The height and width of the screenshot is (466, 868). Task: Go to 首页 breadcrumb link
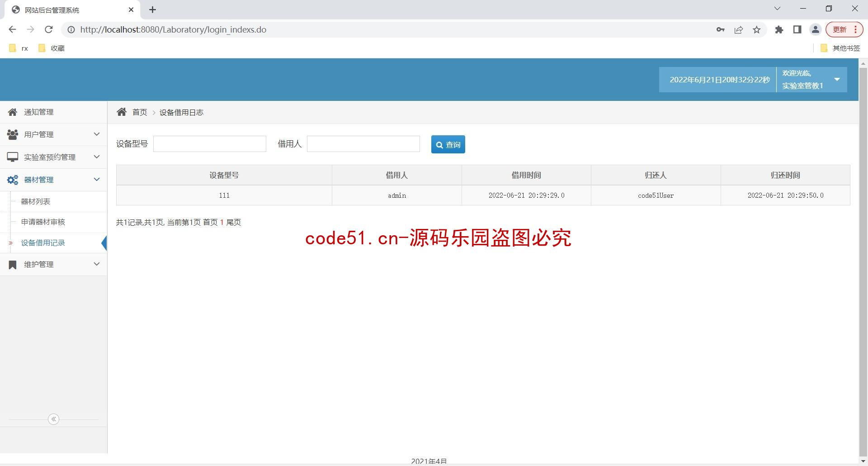140,112
